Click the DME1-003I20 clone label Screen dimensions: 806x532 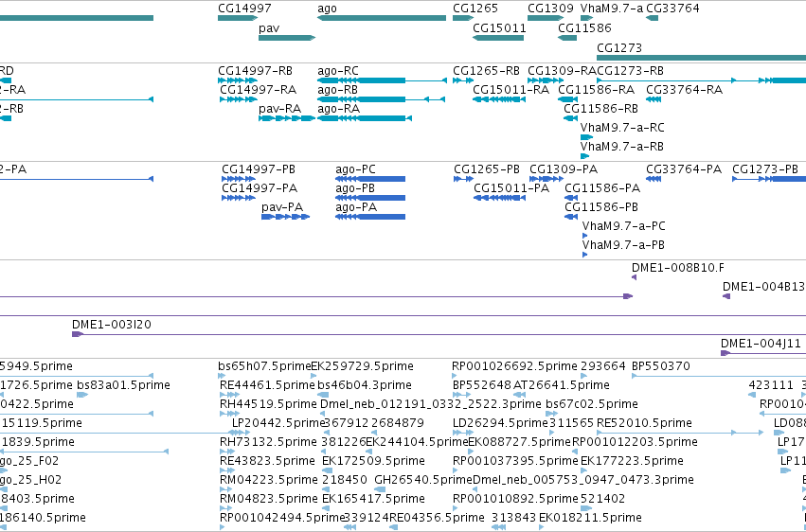pos(112,325)
